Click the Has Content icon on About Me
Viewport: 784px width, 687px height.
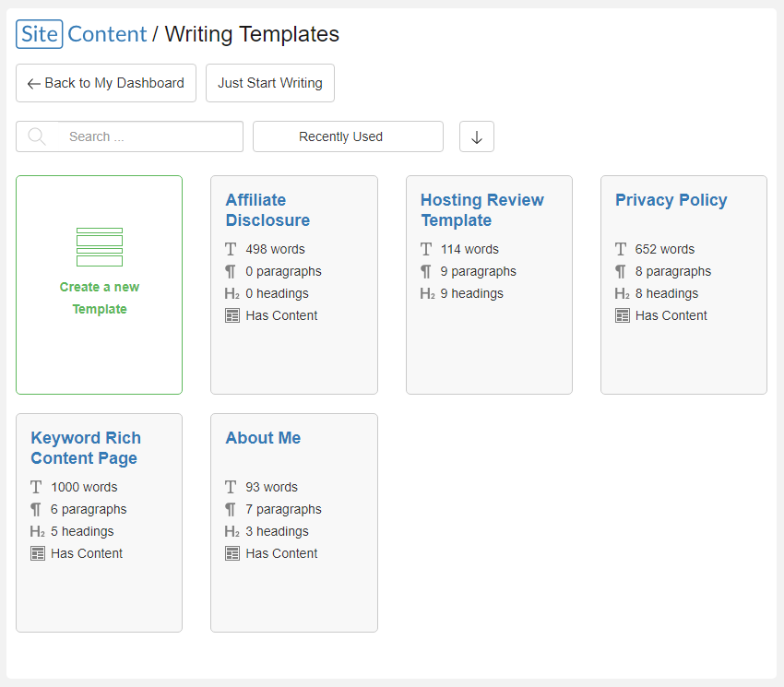tap(232, 553)
